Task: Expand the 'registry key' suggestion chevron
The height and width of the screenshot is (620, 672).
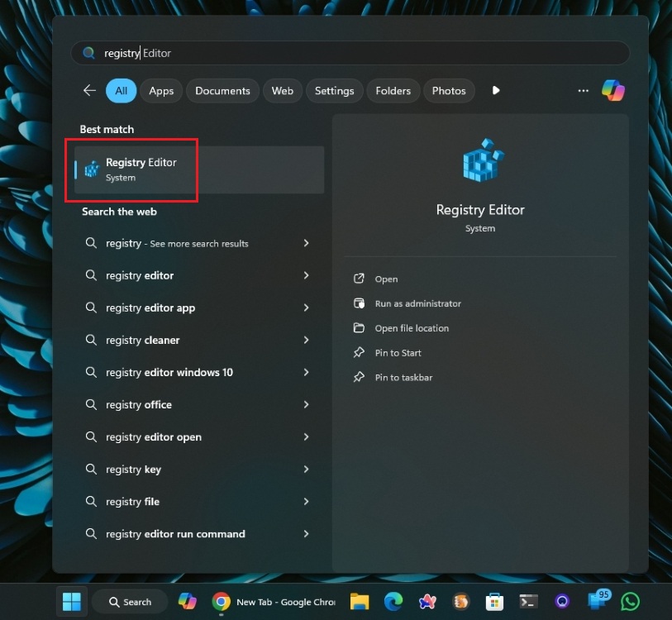Action: tap(306, 469)
